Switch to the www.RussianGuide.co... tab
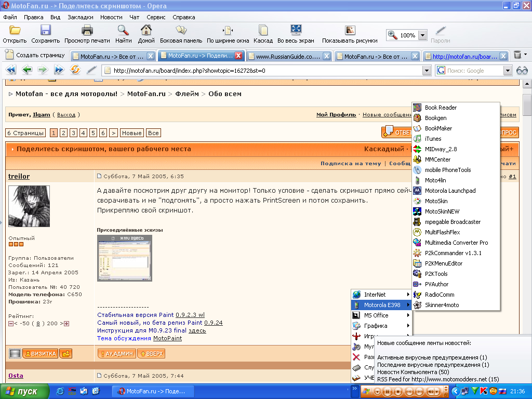This screenshot has width=532, height=399. pyautogui.click(x=289, y=56)
